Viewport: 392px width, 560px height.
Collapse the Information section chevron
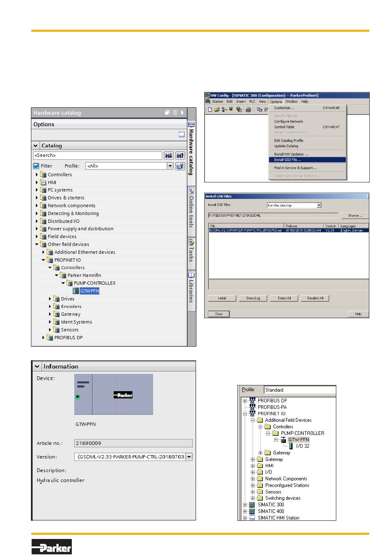(37, 366)
